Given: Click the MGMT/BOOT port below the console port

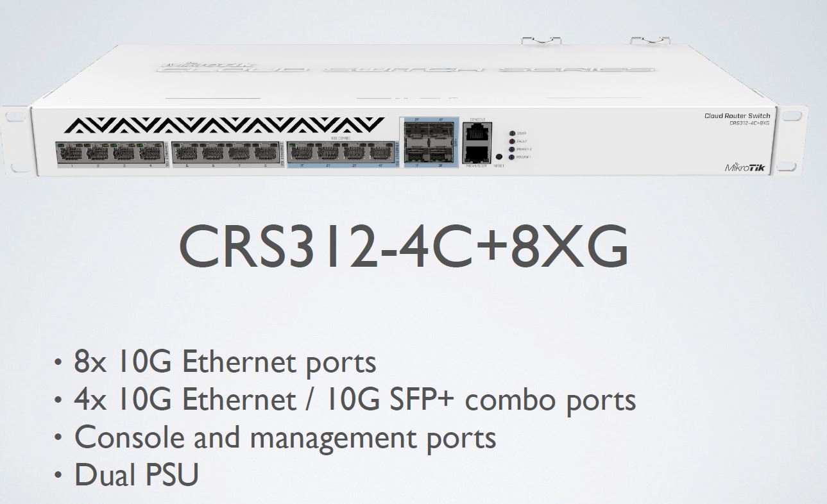Looking at the screenshot, I should click(475, 154).
